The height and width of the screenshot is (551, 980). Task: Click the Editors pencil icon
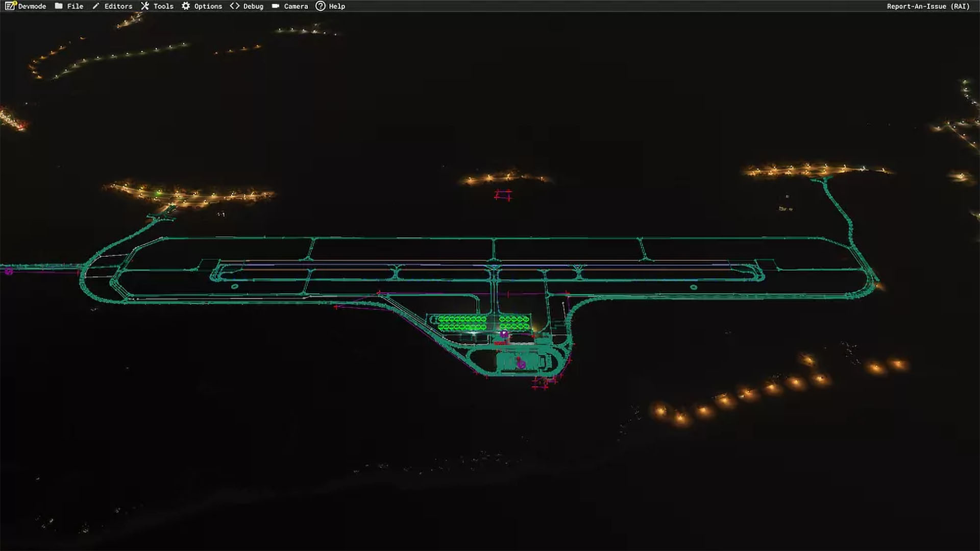(95, 6)
